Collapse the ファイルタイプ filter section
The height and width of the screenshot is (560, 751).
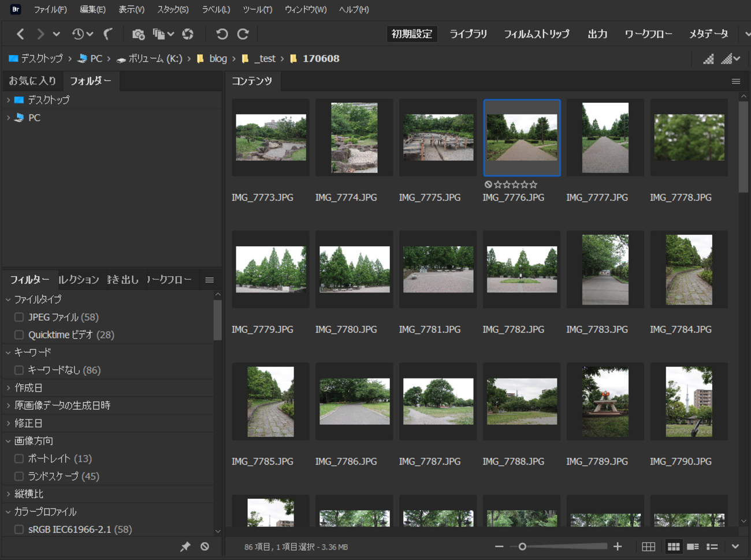click(8, 299)
